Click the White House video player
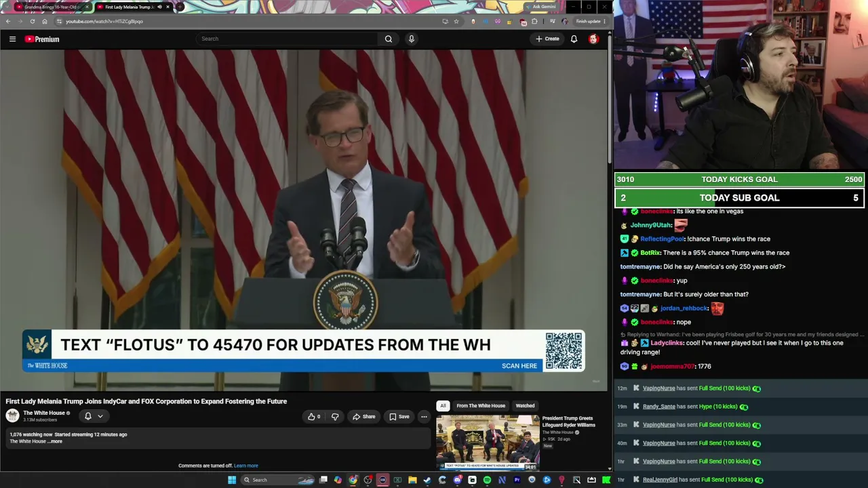 [304, 220]
